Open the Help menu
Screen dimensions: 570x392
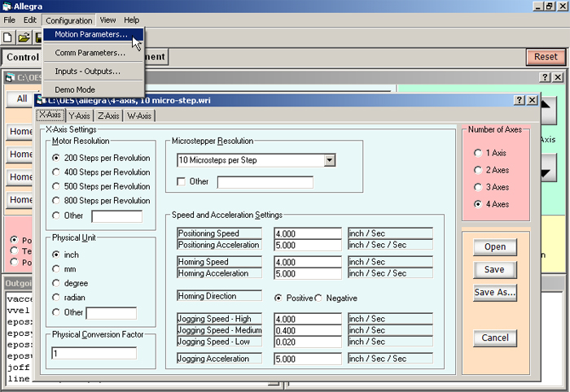pyautogui.click(x=131, y=20)
